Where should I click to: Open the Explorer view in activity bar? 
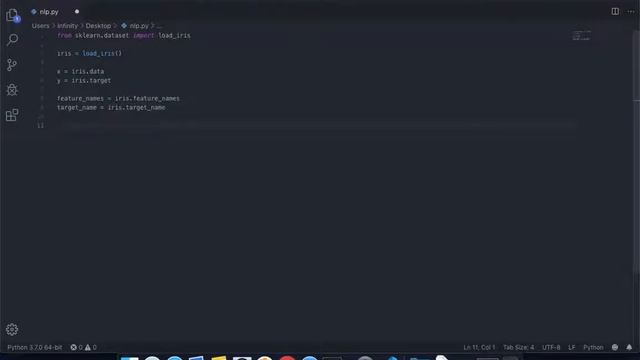(x=12, y=15)
